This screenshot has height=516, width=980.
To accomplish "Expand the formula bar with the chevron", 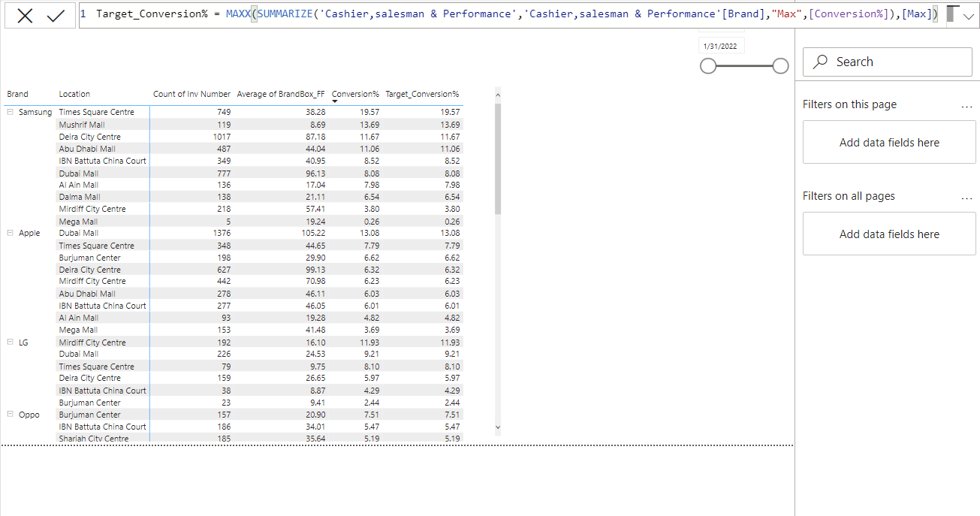I will [x=969, y=16].
